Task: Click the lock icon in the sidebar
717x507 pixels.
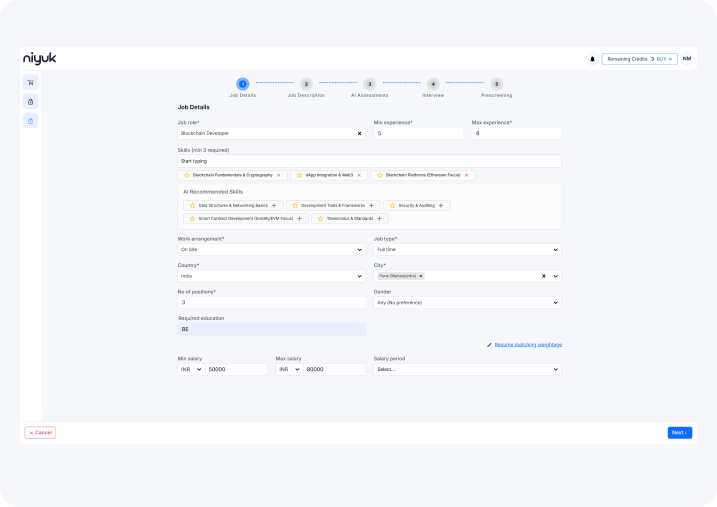Action: 31,101
